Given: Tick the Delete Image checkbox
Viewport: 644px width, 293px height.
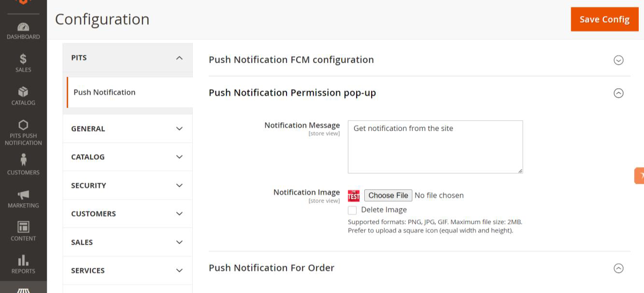Looking at the screenshot, I should pos(352,210).
